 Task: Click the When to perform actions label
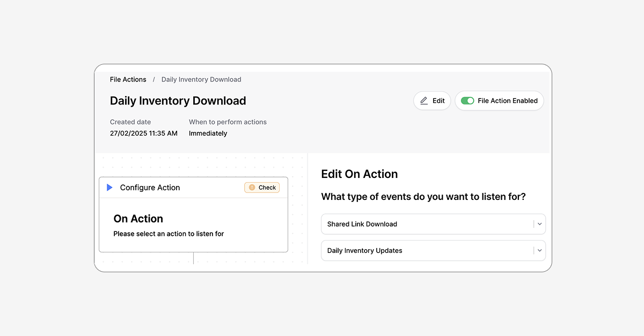tap(228, 122)
